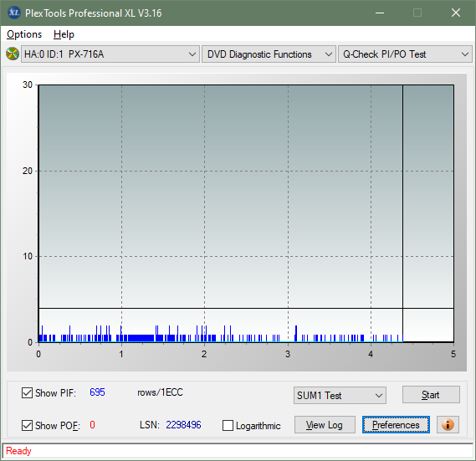The height and width of the screenshot is (461, 476).
Task: Open the Preferences button
Action: click(x=396, y=424)
